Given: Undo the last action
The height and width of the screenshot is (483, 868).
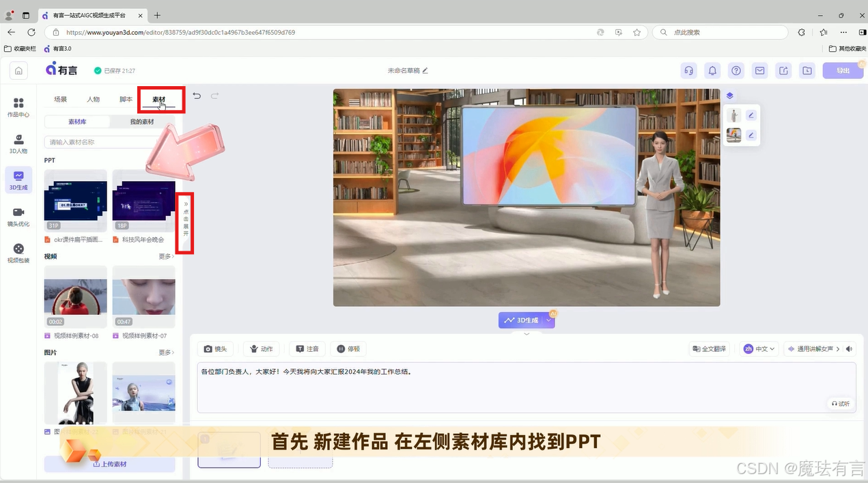Looking at the screenshot, I should point(197,96).
